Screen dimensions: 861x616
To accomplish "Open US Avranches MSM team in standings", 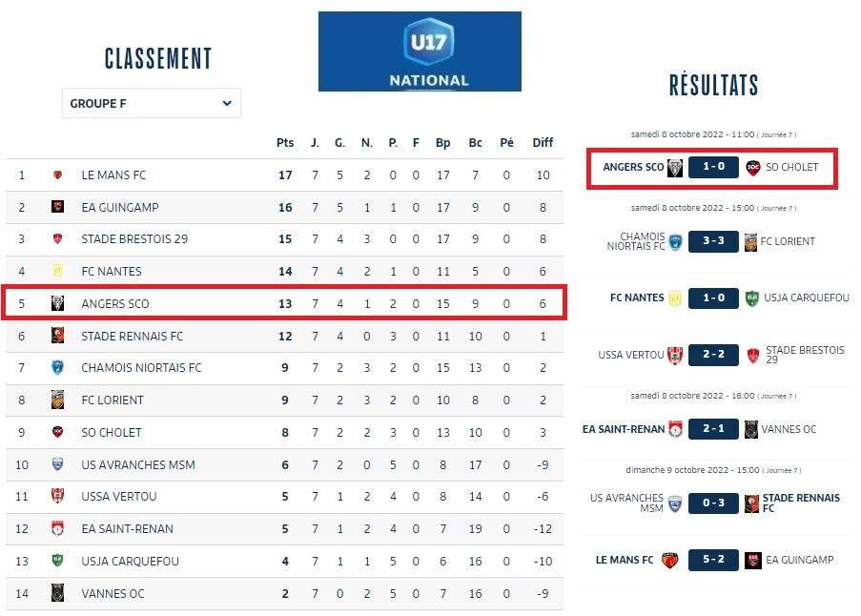I will [138, 464].
